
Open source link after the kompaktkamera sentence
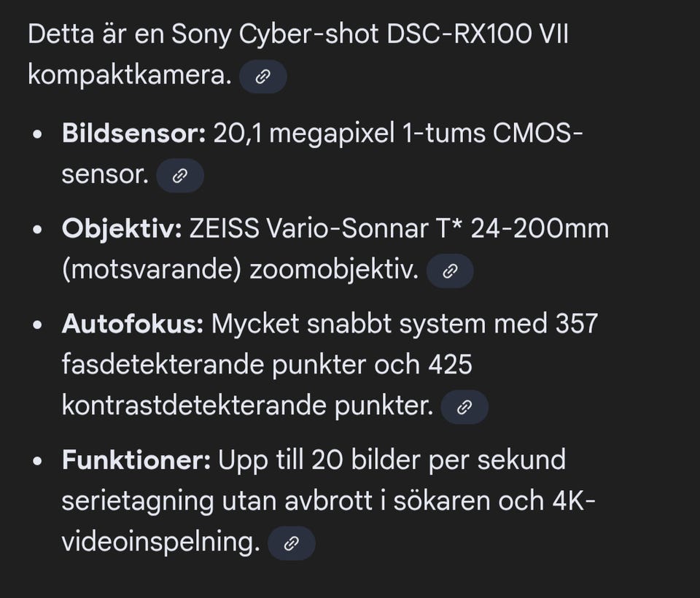262,77
